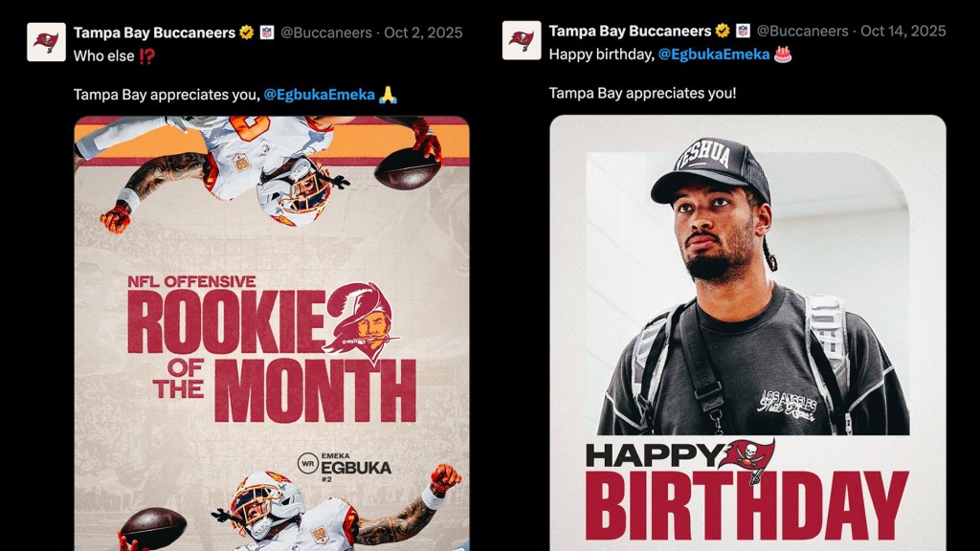Click the birthday cake emoji
This screenshot has width=980, height=551.
(x=783, y=55)
